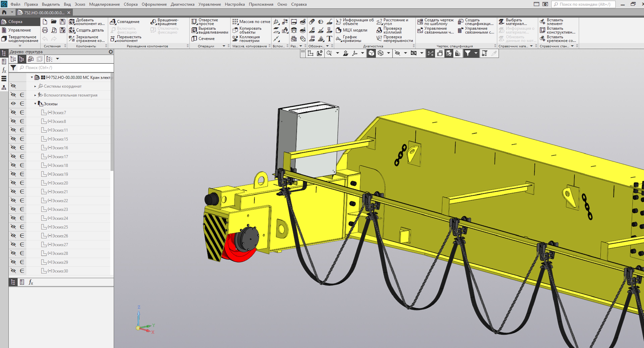The image size is (644, 348).
Task: Click the Save document icon
Action: point(63,21)
